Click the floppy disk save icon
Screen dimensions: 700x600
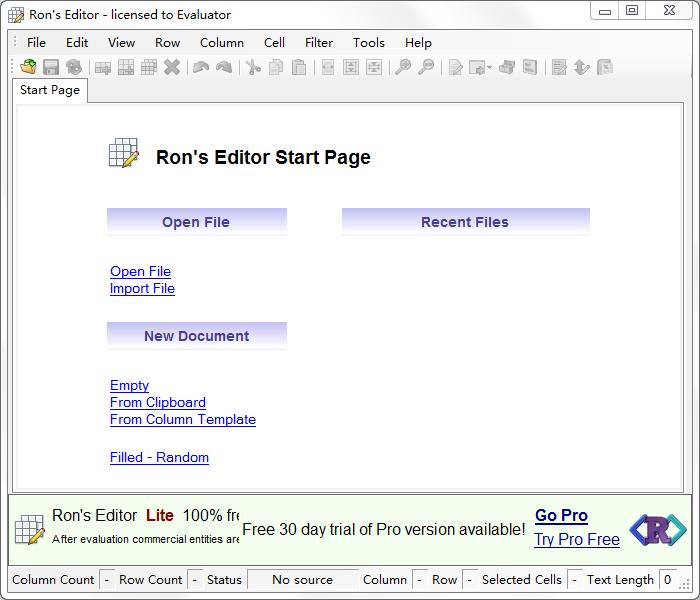tap(51, 67)
